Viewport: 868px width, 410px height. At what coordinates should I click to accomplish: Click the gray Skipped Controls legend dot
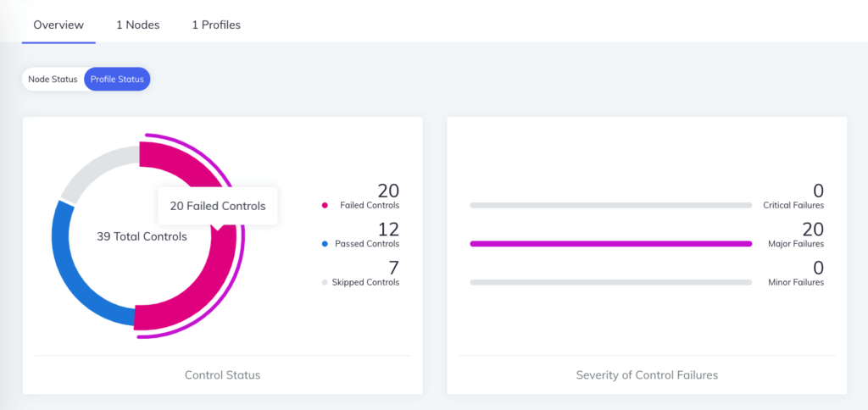coord(325,282)
